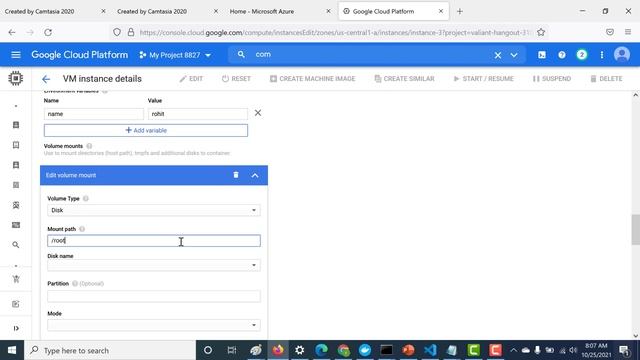Reload the page in the browser

(x=48, y=32)
